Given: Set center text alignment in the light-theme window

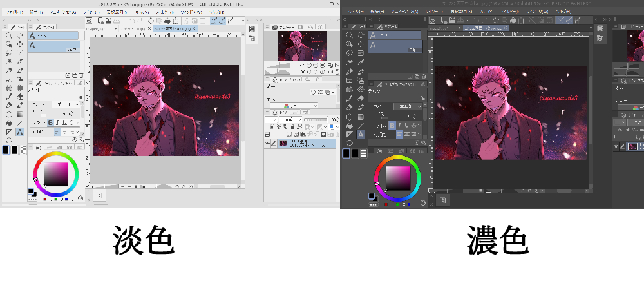Looking at the screenshot, I should 64,132.
